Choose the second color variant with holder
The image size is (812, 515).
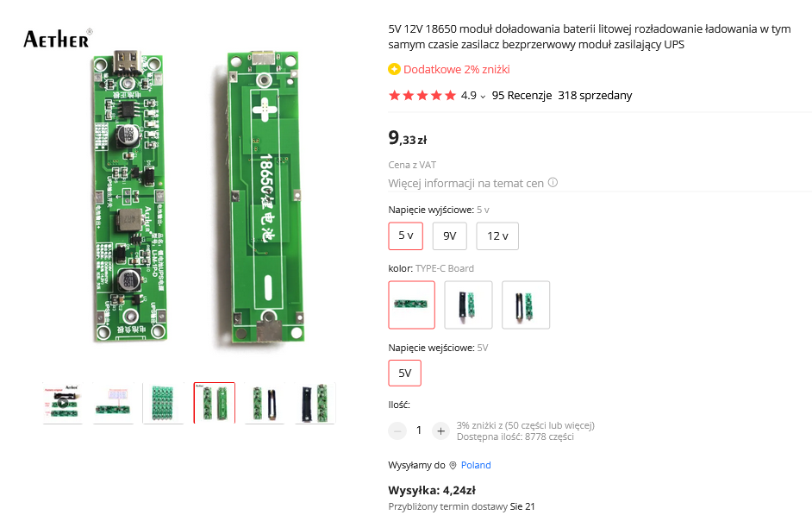pyautogui.click(x=468, y=305)
